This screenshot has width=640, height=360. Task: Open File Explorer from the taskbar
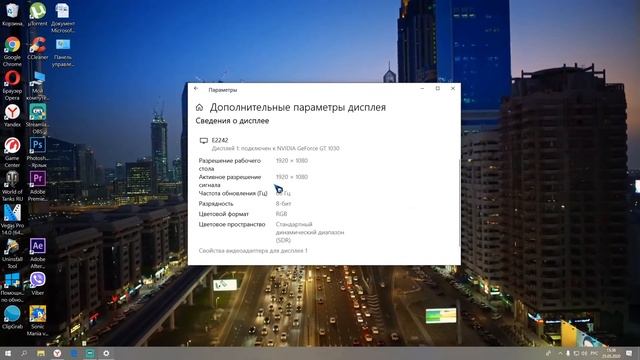(x=40, y=353)
